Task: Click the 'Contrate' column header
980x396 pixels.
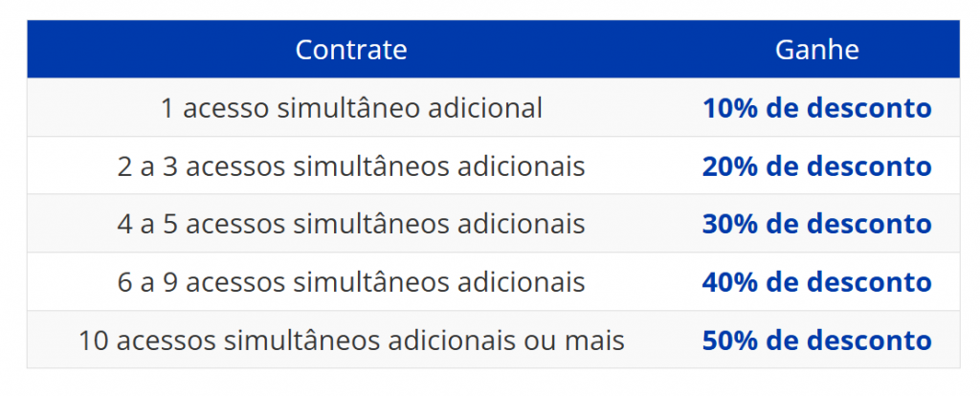Action: (x=351, y=50)
